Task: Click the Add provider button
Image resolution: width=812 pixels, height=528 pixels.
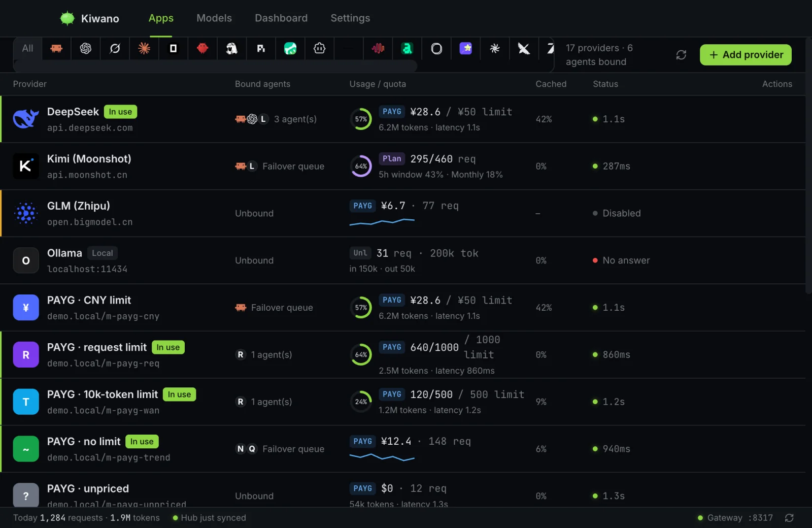Action: (x=746, y=55)
